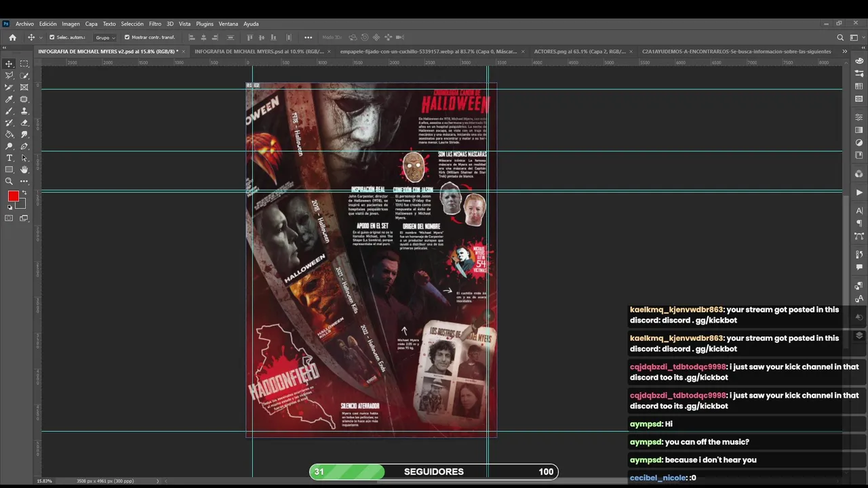
Task: Select the Rectangle shape tool
Action: [x=9, y=169]
